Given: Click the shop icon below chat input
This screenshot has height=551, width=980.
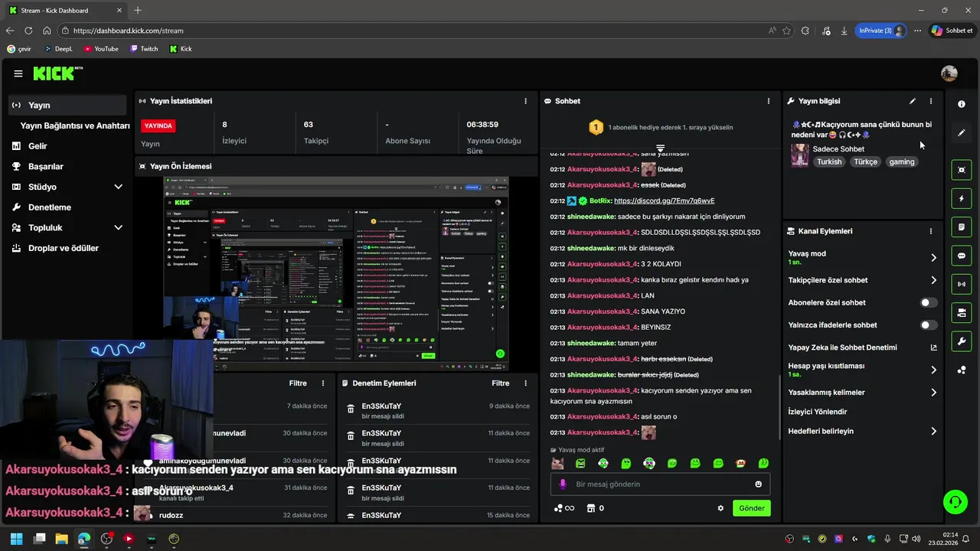Looking at the screenshot, I should coord(591,508).
